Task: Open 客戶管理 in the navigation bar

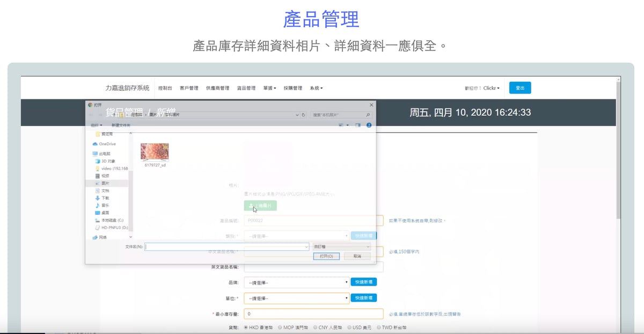Action: (x=189, y=88)
